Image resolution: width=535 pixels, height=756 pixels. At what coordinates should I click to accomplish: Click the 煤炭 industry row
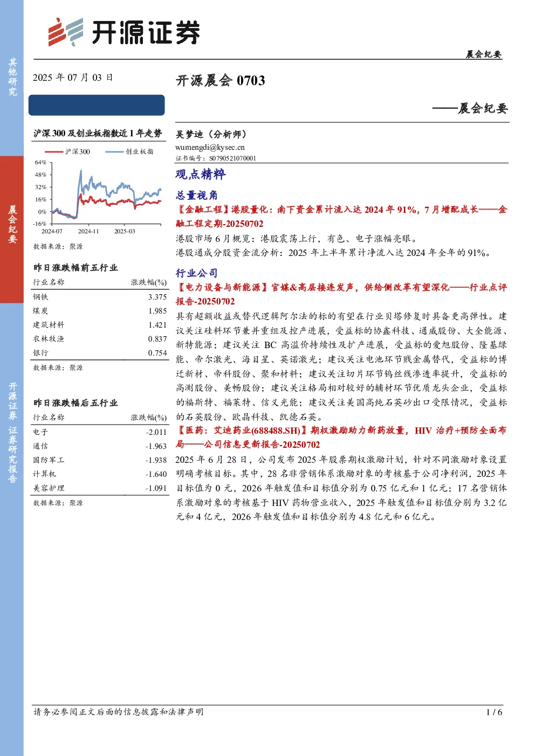[100, 311]
